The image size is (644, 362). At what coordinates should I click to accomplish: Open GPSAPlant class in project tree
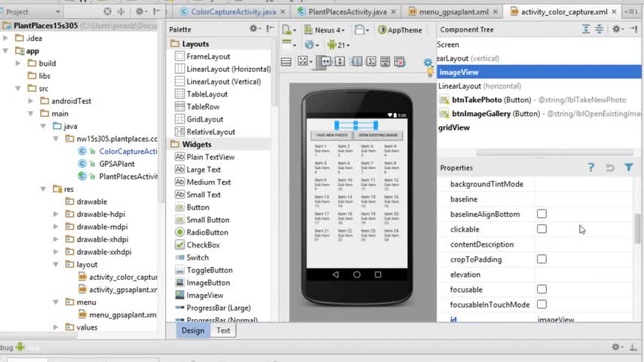coord(117,164)
